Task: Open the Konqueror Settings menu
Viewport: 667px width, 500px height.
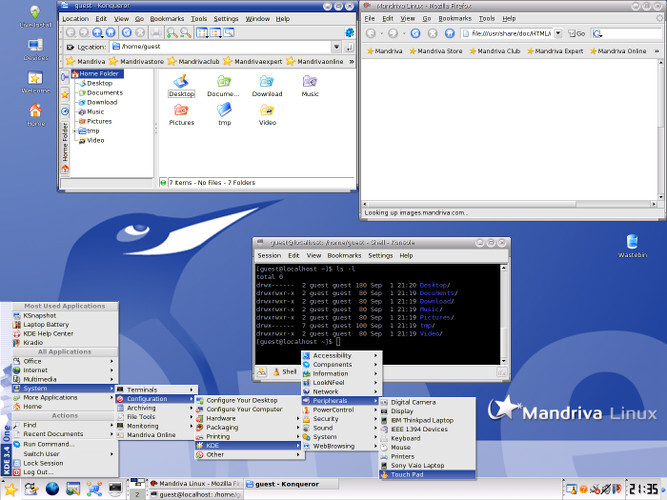Action: pos(226,19)
